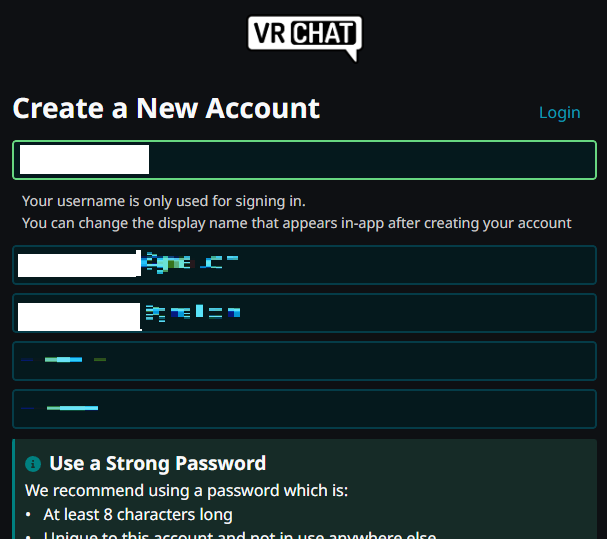Click the VRChat logo
607x539 pixels.
pos(305,38)
